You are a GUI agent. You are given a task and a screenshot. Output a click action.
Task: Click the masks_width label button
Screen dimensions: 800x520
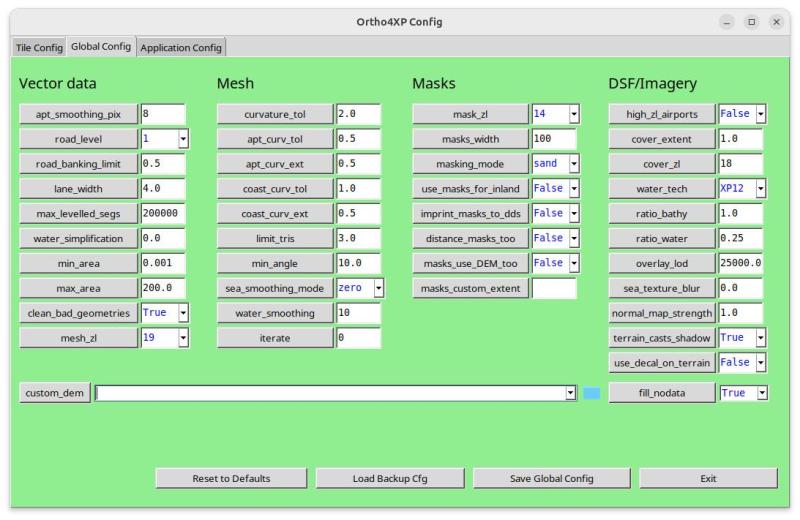tap(470, 139)
